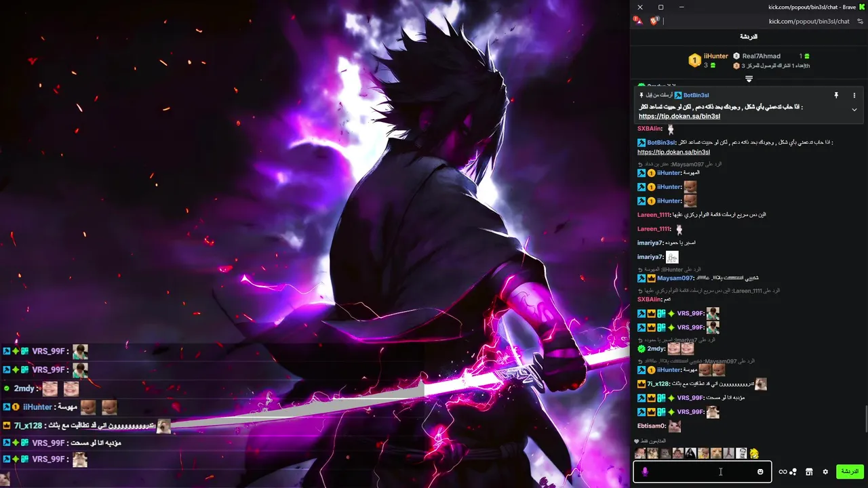The image size is (868, 488).
Task: Collapse the pinned message with chevron
Action: point(854,110)
